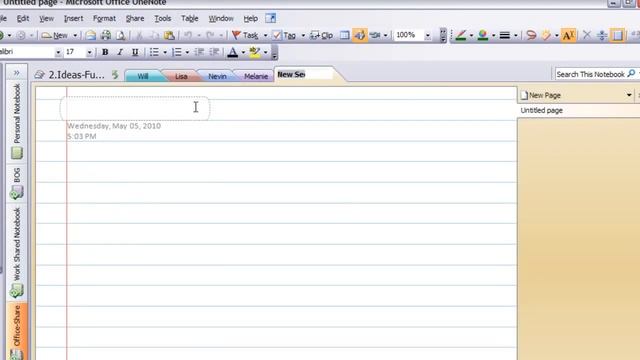Open the font size dropdown
640x360 pixels.
[89, 52]
